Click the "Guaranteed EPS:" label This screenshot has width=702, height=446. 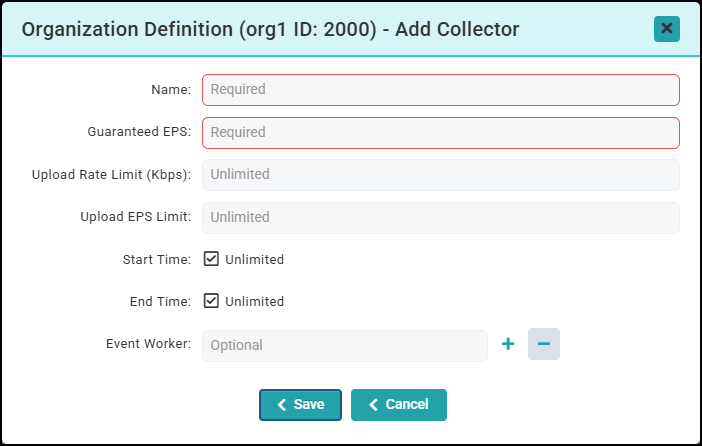[139, 132]
